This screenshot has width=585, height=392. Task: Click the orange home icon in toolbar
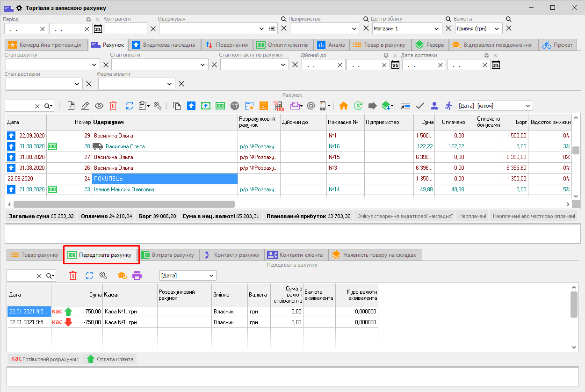344,106
